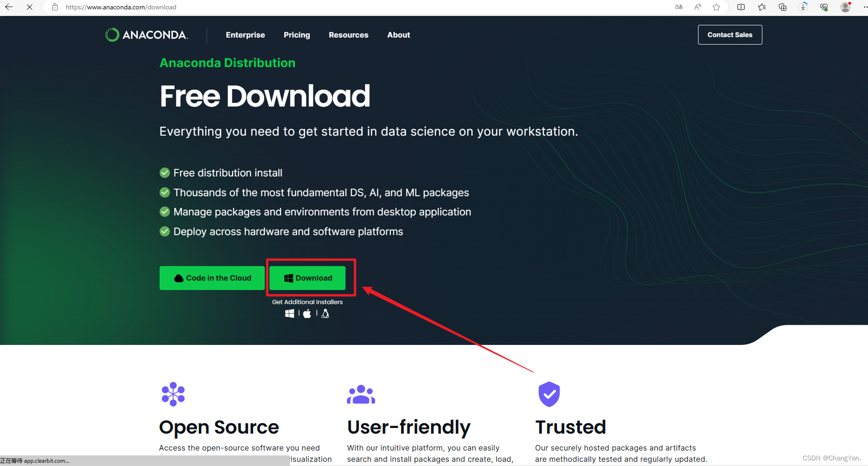Click the Free Download headline
Screen dimensions: 868x466
[x=265, y=96]
